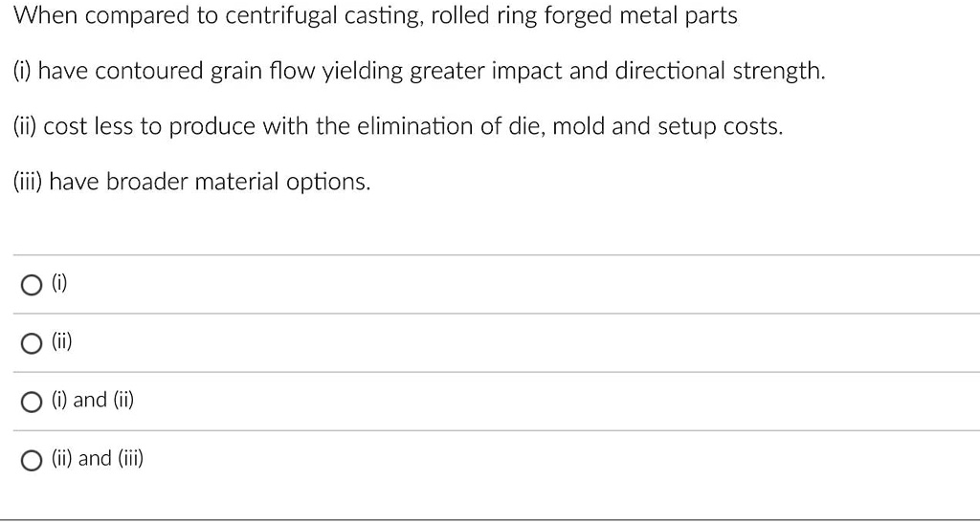Click the question stem about centrifugal casting
The width and height of the screenshot is (980, 523).
coord(375,16)
